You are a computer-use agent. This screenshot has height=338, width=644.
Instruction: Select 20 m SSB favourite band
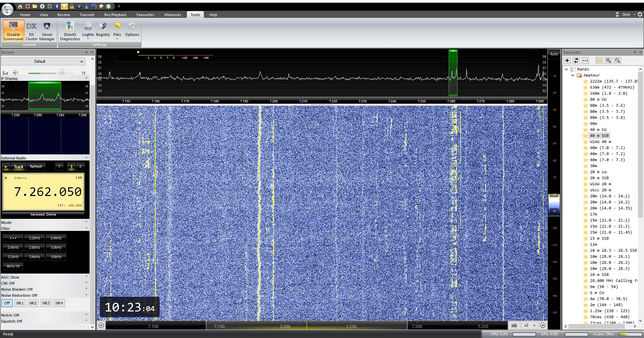tap(599, 178)
